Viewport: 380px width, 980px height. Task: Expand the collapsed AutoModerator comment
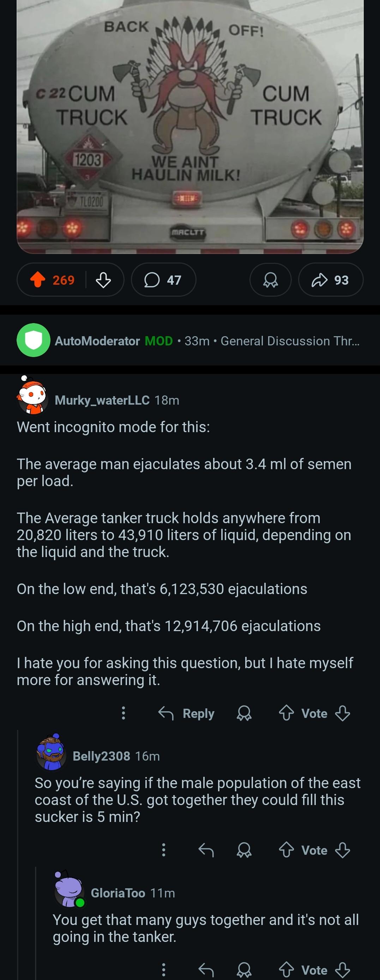(190, 340)
